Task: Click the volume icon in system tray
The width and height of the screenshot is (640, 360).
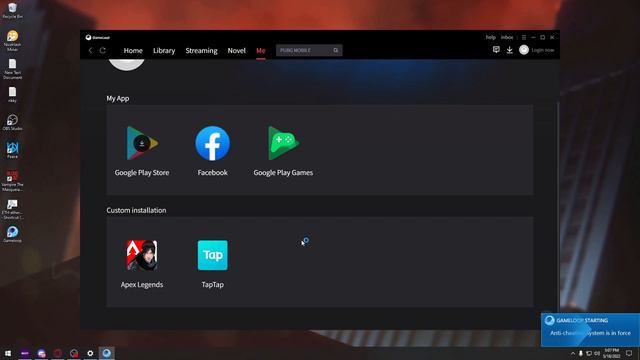Action: tap(597, 353)
